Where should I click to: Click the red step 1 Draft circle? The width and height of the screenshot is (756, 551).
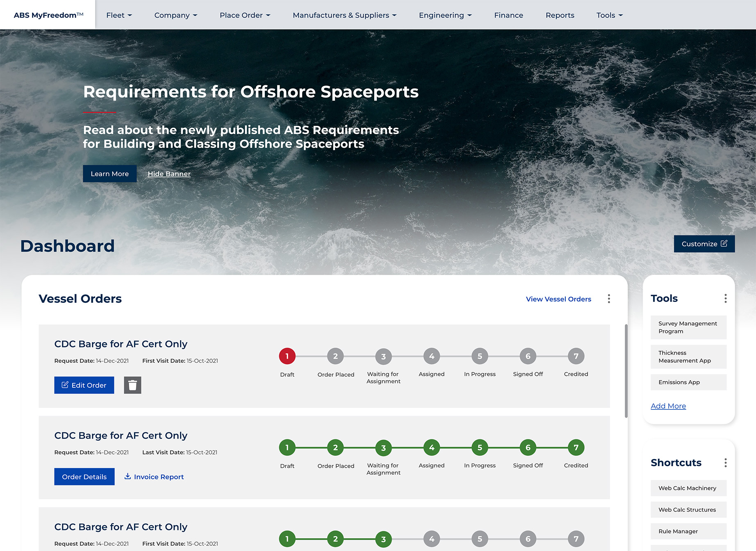click(287, 356)
